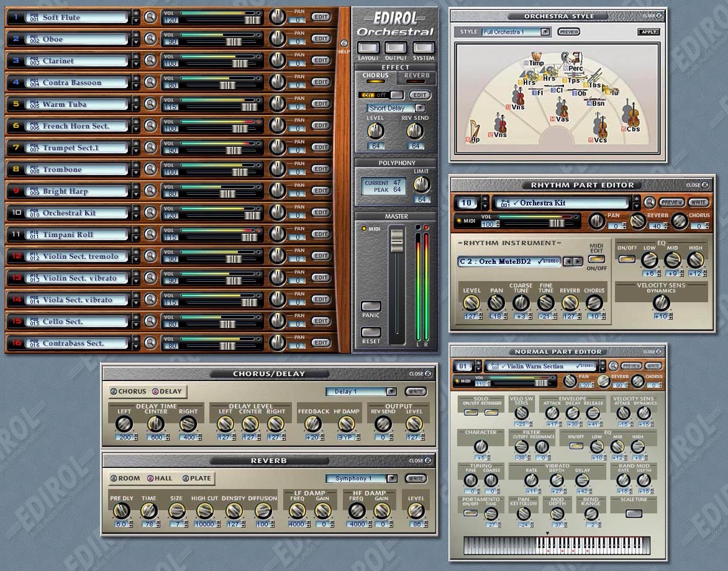Screen dimensions: 728x571
Task: Click magnifier in Normal Part Editor
Action: point(613,366)
